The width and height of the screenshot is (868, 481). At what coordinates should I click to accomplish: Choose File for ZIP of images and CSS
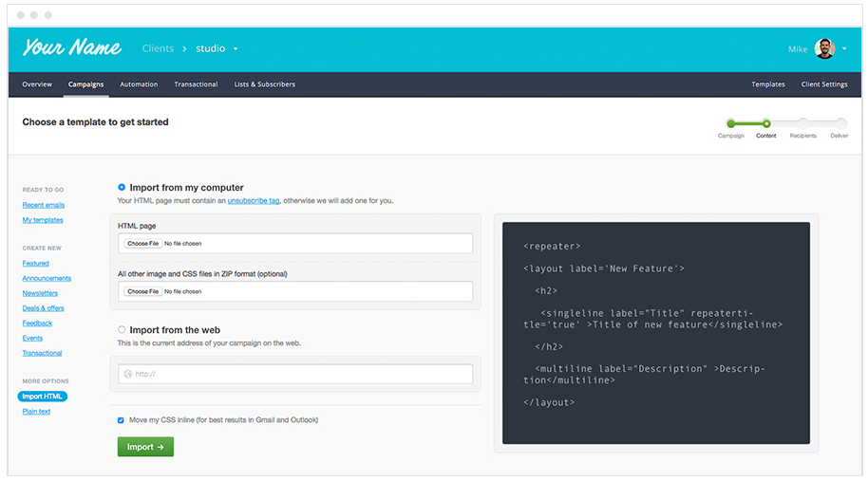pos(142,291)
